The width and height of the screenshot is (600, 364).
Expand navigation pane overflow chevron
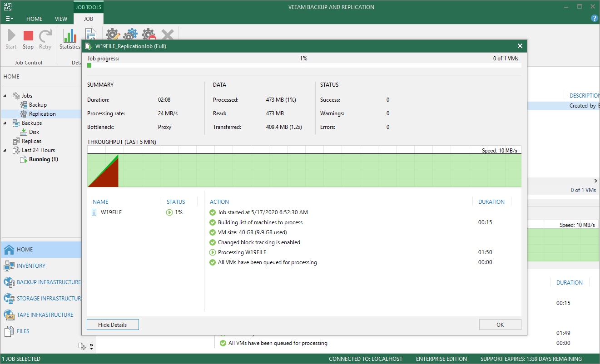91,346
